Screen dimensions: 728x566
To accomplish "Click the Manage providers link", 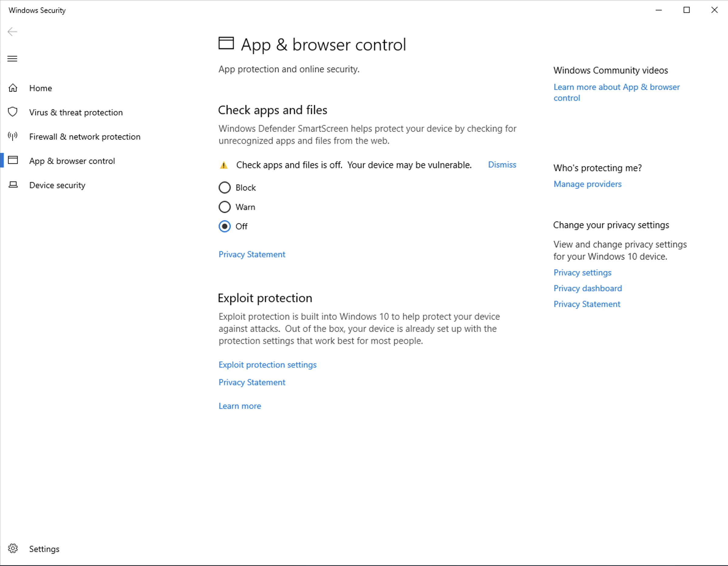I will (x=588, y=184).
